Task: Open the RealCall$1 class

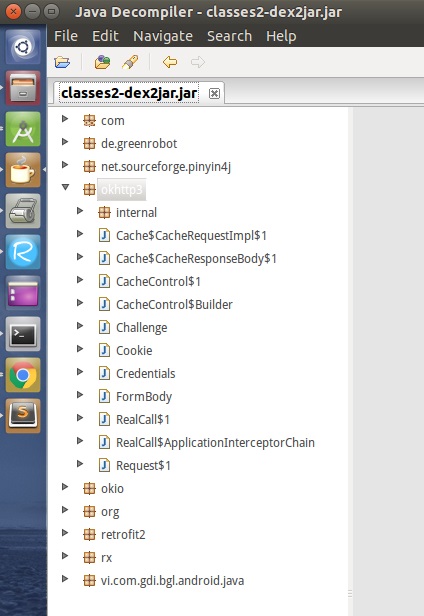Action: point(143,420)
